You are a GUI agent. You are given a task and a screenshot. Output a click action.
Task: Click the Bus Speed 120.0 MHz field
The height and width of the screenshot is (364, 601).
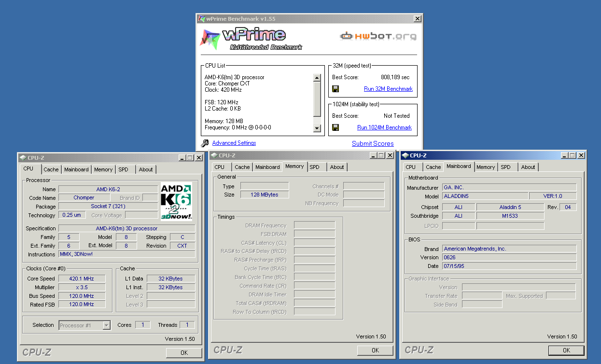tap(82, 296)
